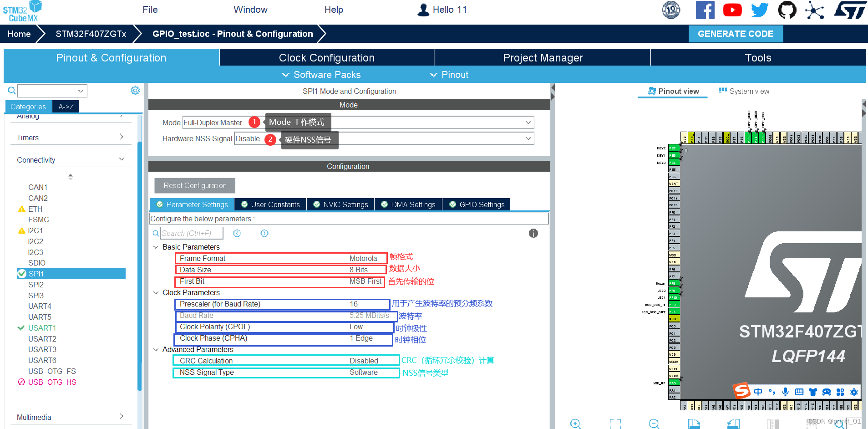Open the Twitter link icon

760,10
